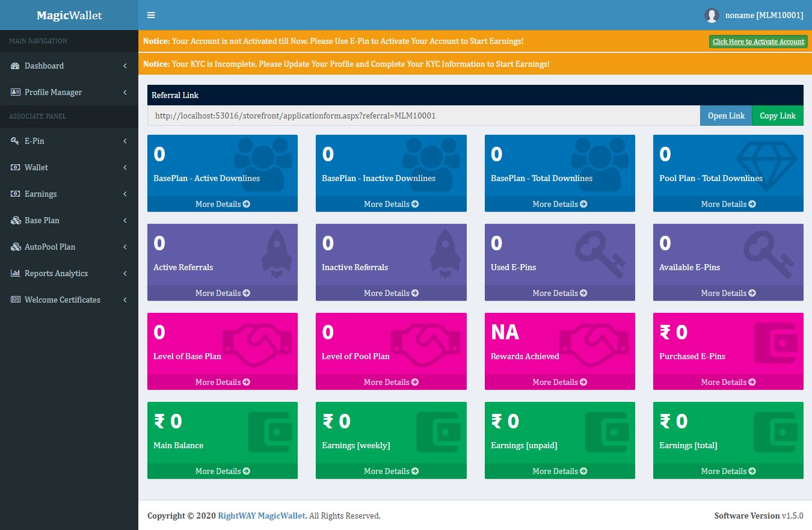Open the Profile Manager menu
This screenshot has height=530, width=812.
coord(53,93)
